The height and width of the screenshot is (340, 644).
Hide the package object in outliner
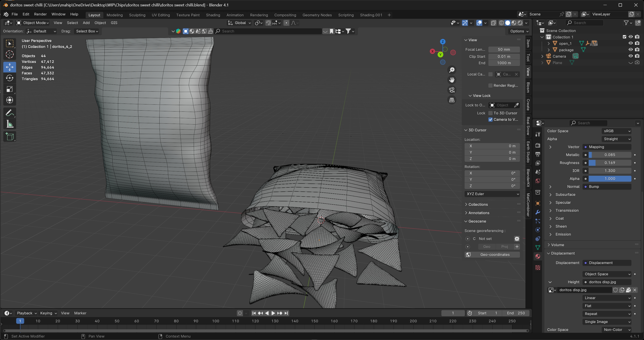631,50
